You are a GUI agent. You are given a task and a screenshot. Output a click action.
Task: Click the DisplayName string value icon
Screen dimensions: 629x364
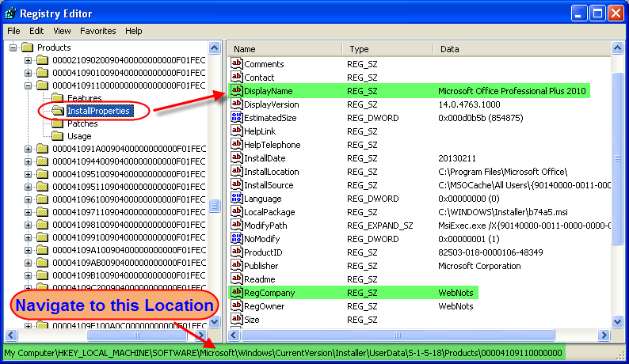tap(236, 91)
